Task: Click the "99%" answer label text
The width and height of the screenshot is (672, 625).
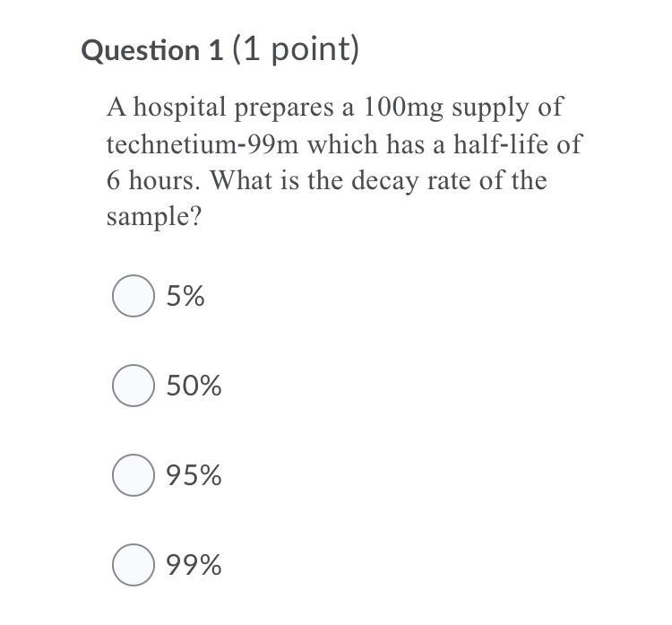Action: [194, 565]
